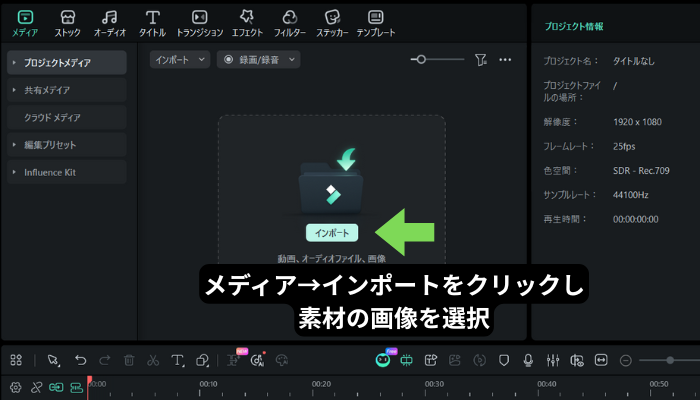This screenshot has height=400, width=700.
Task: Click the zoom-to-fit timeline icon
Action: tap(601, 360)
